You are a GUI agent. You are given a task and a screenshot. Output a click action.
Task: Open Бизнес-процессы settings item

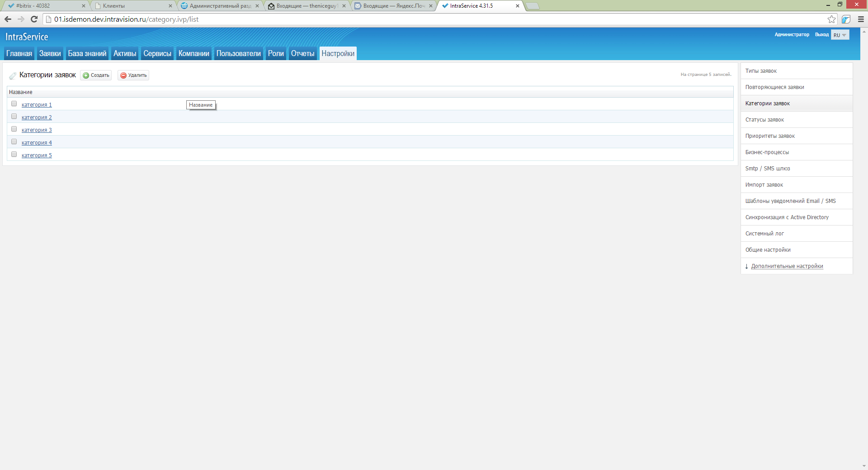pyautogui.click(x=797, y=152)
